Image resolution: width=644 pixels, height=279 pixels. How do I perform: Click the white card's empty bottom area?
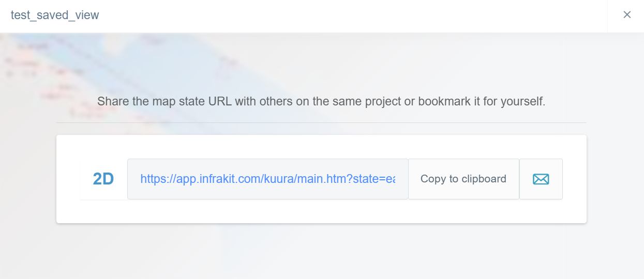click(321, 213)
